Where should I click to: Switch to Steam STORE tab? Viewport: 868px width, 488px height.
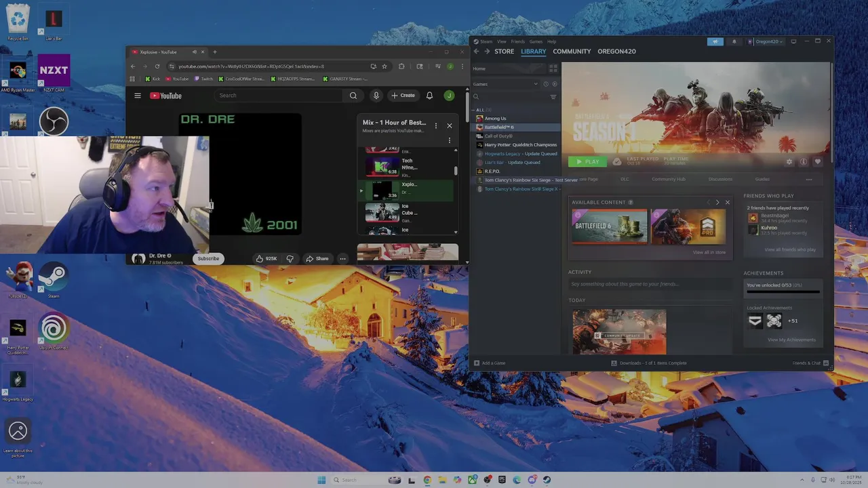(504, 52)
